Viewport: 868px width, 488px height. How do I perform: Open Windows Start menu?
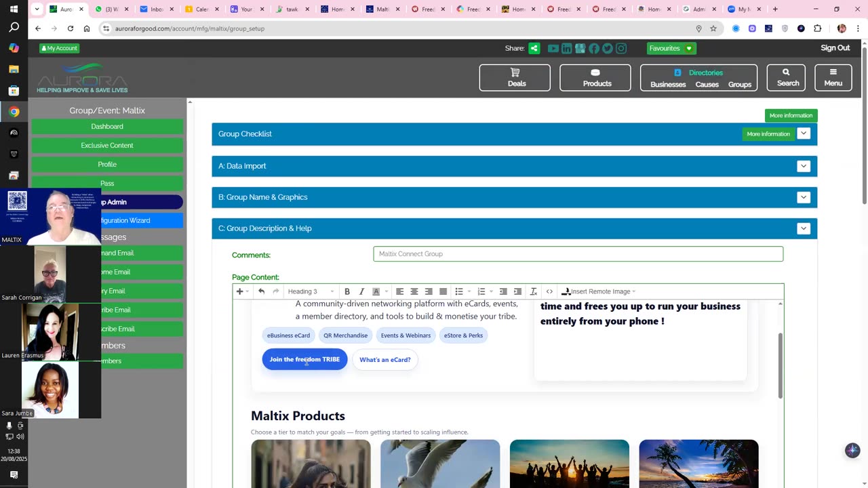tap(14, 9)
